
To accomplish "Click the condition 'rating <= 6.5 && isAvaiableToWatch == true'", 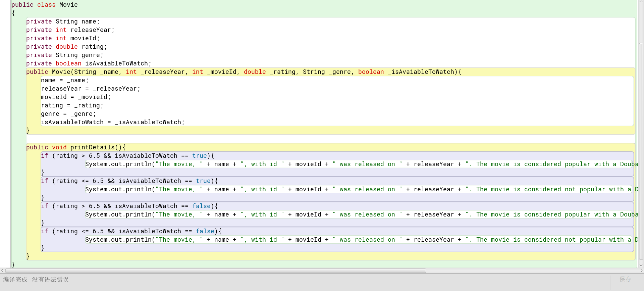I will (133, 181).
